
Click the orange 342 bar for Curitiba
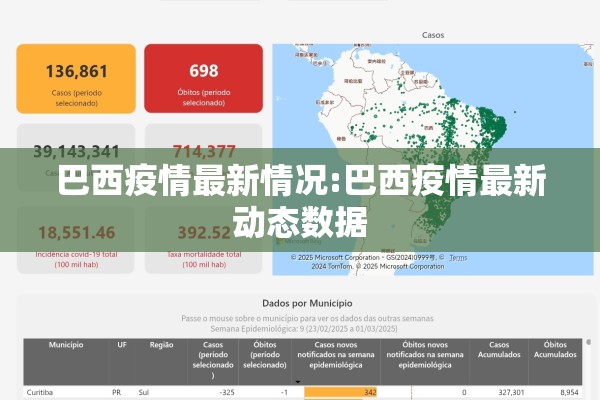pos(341,392)
